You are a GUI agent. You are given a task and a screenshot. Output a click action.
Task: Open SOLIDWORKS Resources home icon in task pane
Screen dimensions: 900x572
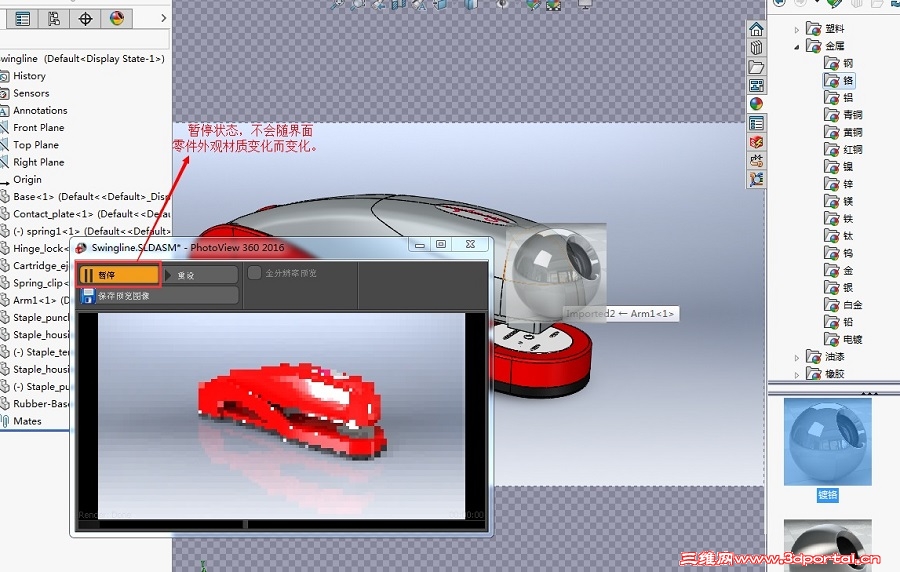pos(757,29)
